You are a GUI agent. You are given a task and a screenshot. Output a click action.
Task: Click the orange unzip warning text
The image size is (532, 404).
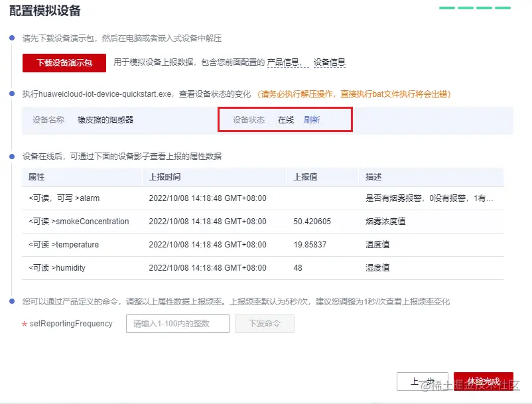point(354,94)
